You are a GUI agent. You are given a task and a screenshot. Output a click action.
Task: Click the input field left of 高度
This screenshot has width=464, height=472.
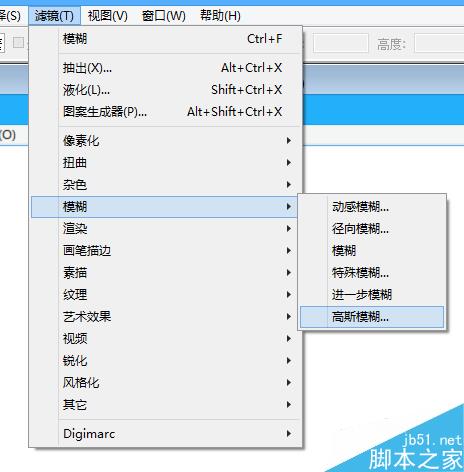340,43
